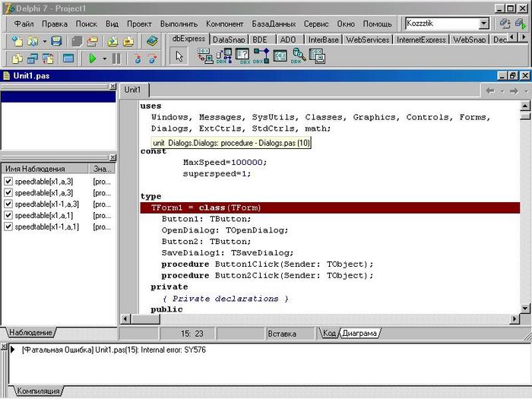This screenshot has height=399, width=532.
Task: Open the Правка menu
Action: [55, 24]
